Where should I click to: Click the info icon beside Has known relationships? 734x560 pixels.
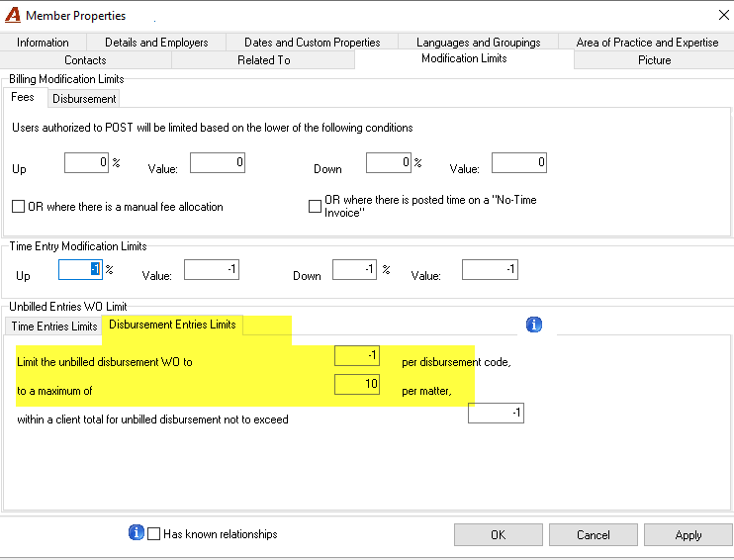click(137, 532)
